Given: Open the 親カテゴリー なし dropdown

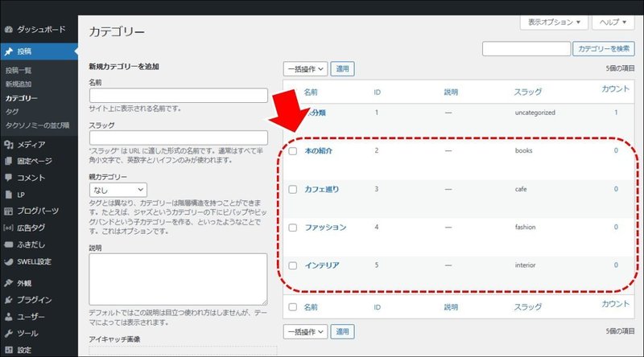Looking at the screenshot, I should (118, 190).
